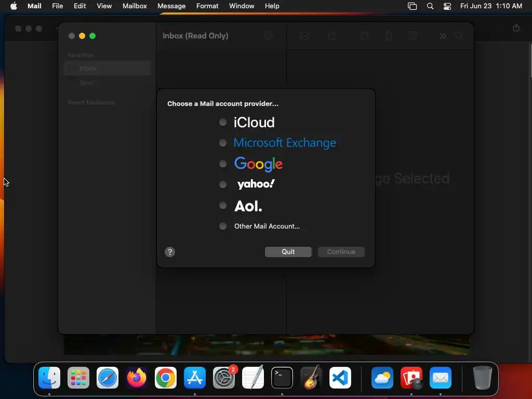This screenshot has height=399, width=532.
Task: Click the date and time in menu bar
Action: click(491, 6)
